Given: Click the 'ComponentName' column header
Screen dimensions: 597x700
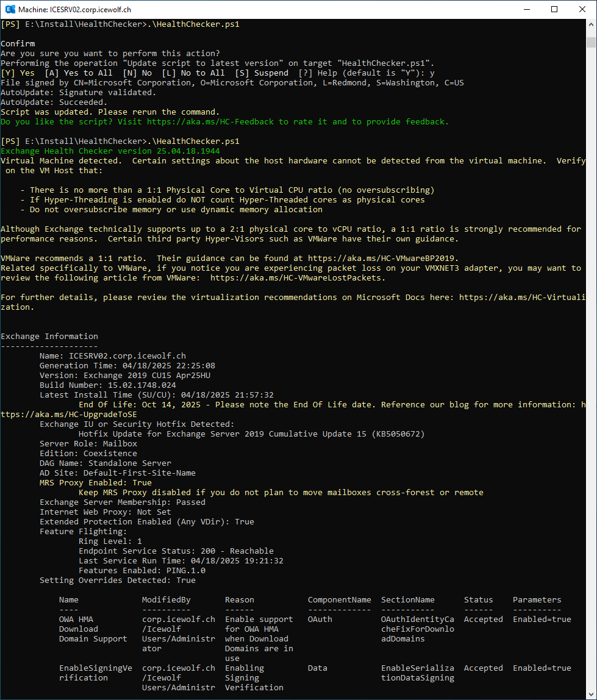Looking at the screenshot, I should [339, 600].
